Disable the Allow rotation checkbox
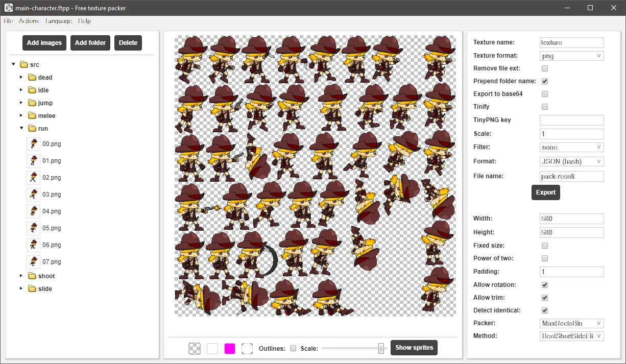Screen dimensions: 626x364 [x=545, y=285]
